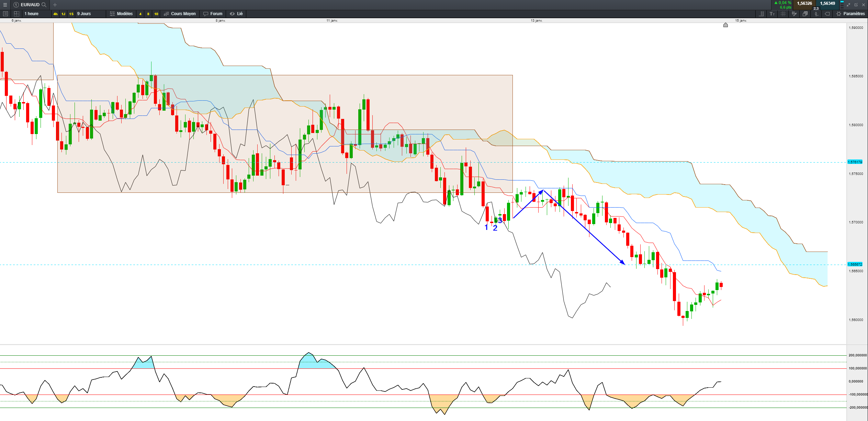Add a new chart tab with plus
The height and width of the screenshot is (421, 868).
click(55, 5)
